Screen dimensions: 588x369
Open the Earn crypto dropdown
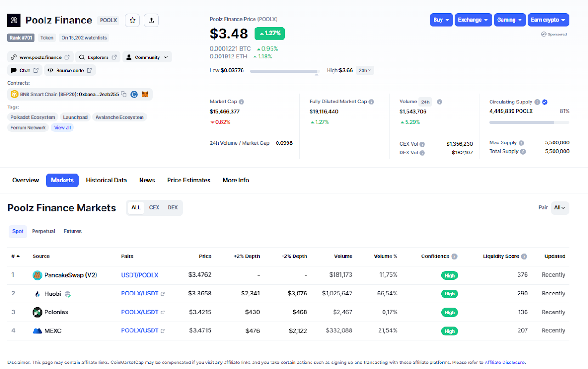pyautogui.click(x=548, y=20)
